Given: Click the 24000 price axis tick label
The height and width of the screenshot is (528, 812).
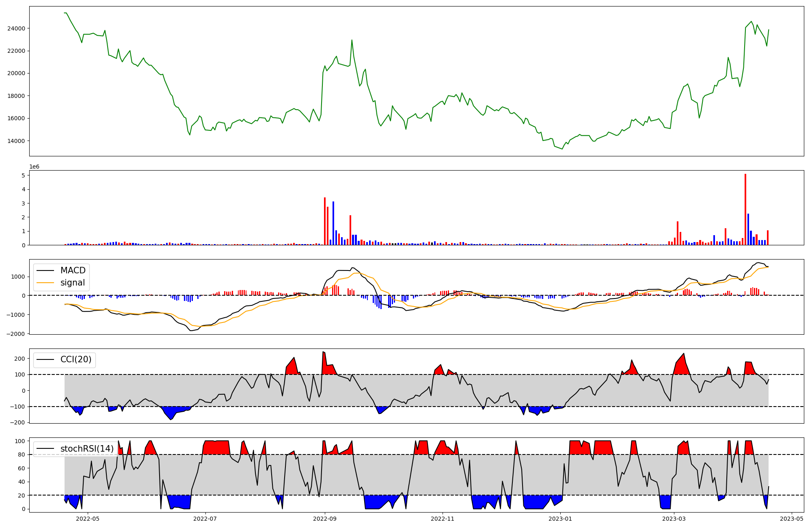Looking at the screenshot, I should pos(16,28).
